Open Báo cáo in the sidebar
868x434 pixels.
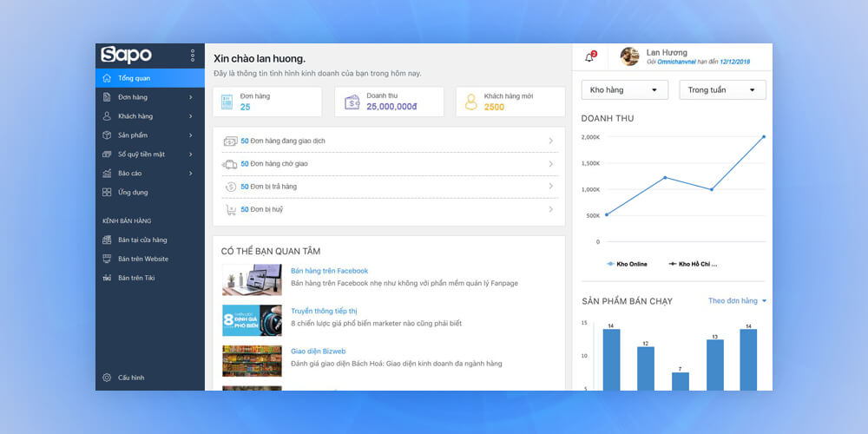tap(148, 173)
